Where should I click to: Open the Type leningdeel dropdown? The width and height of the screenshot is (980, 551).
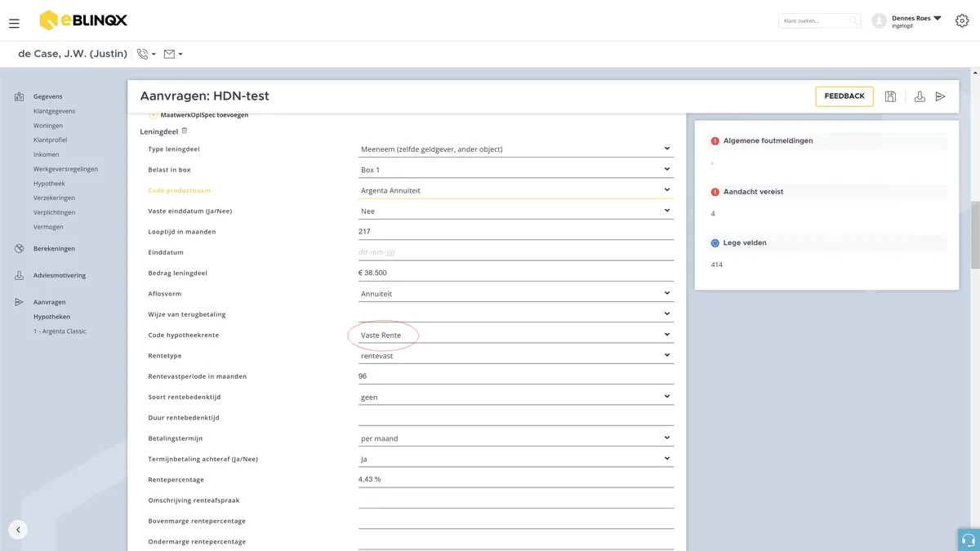[x=515, y=149]
